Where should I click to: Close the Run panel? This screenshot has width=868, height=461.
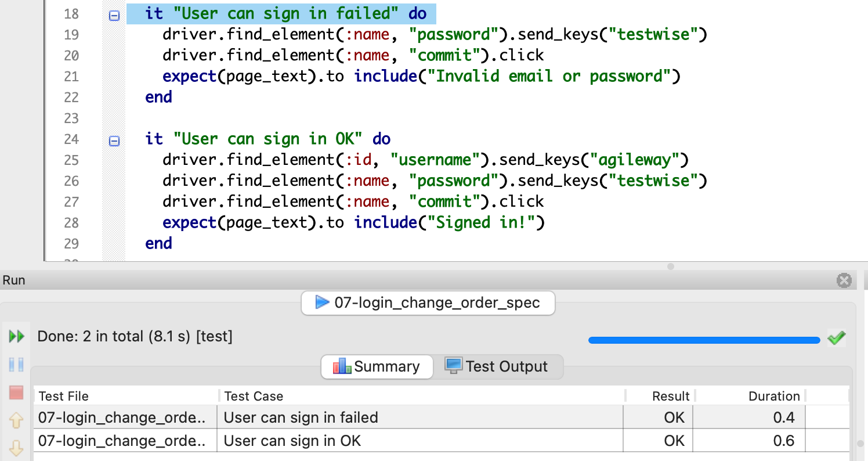click(844, 280)
